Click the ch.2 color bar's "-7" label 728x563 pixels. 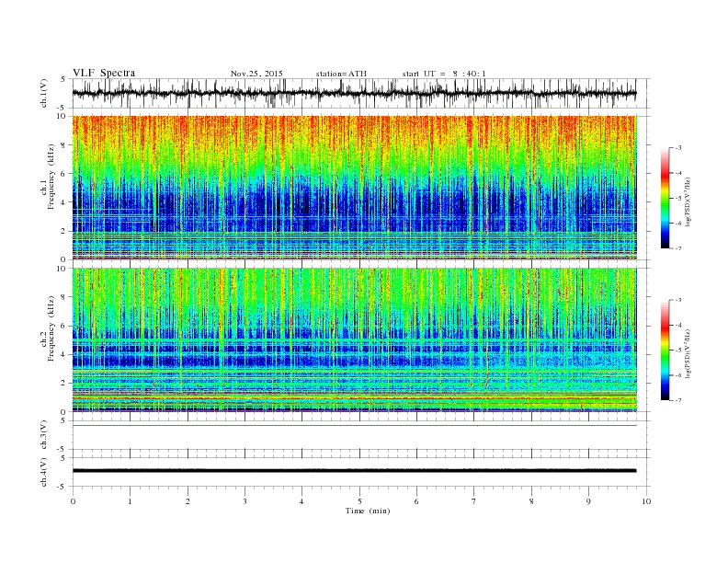pos(678,400)
